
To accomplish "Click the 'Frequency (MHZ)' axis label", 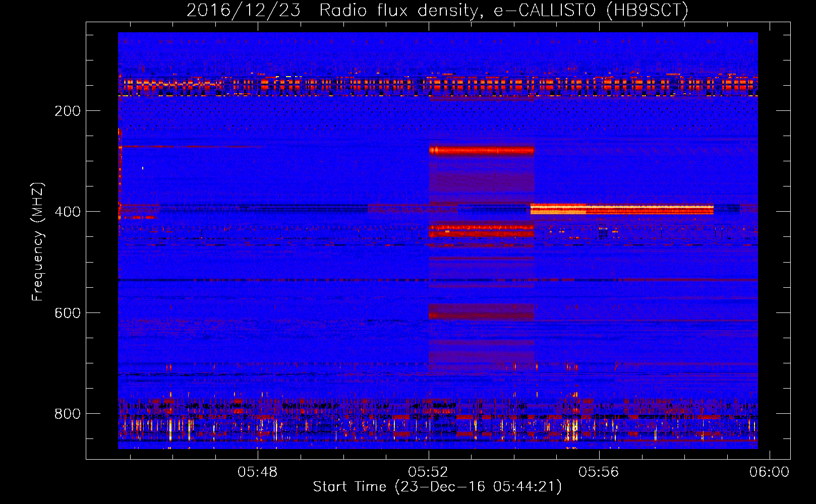I will pos(38,241).
